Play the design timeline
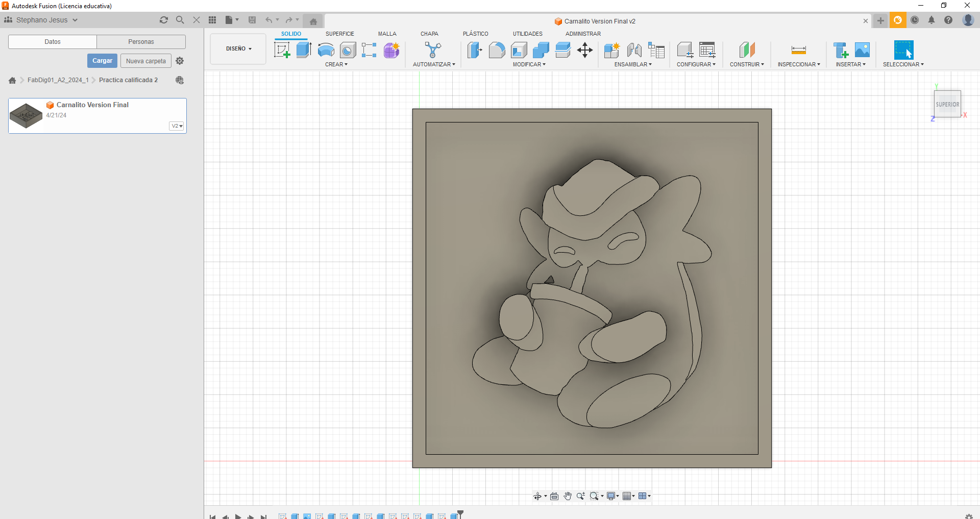980x519 pixels. pos(238,516)
